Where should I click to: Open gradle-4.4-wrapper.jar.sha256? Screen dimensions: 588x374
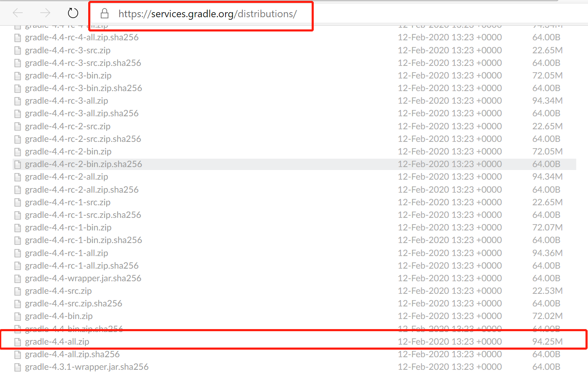click(83, 278)
